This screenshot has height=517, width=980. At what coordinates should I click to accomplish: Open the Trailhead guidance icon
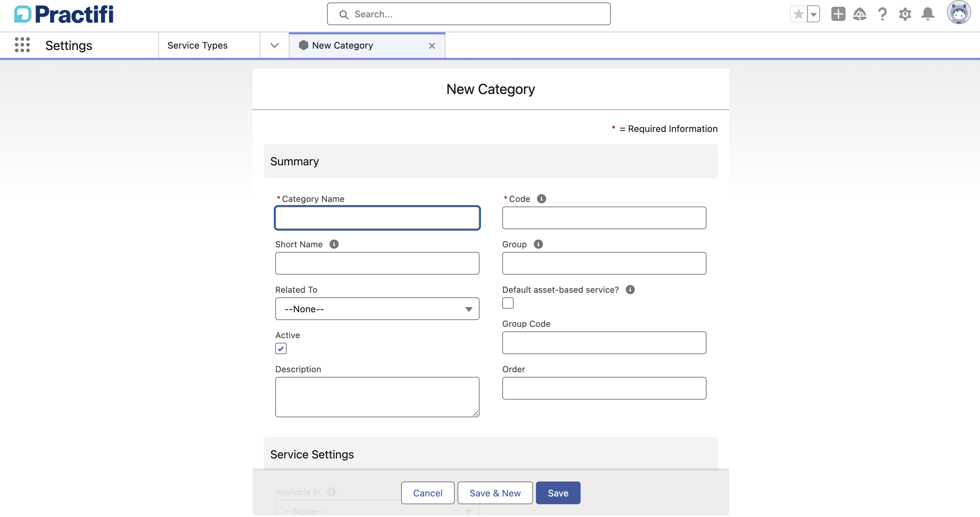860,15
